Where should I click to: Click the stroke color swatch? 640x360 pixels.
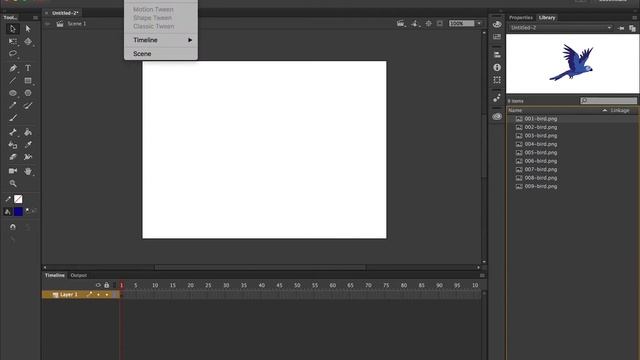pos(18,199)
